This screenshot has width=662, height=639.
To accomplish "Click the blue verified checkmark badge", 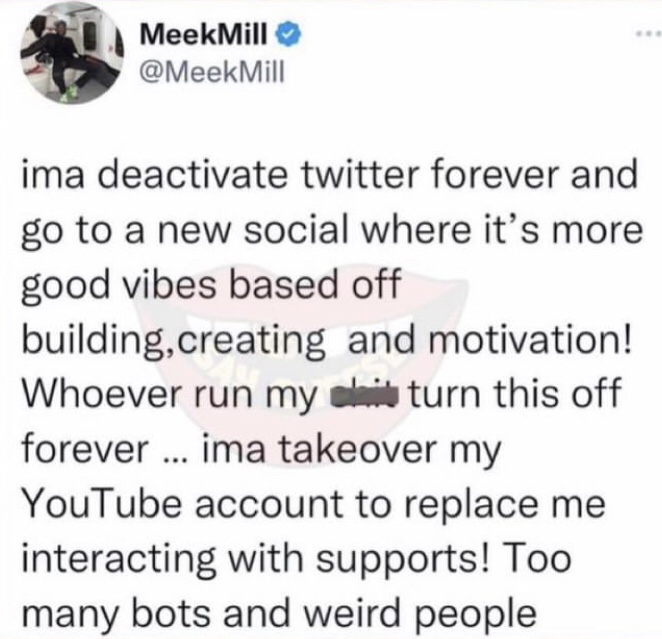I will click(x=288, y=40).
